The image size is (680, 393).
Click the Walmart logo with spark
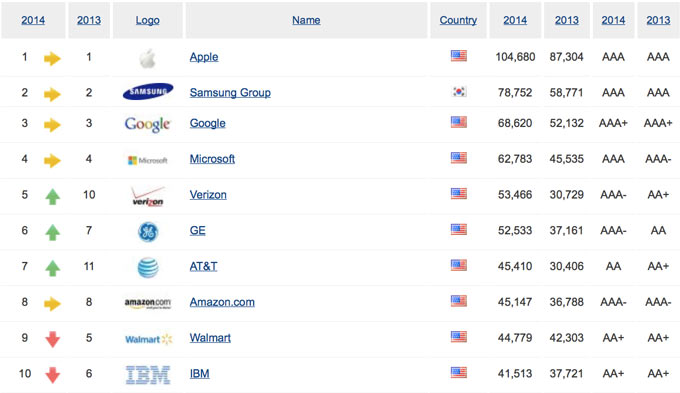click(149, 339)
